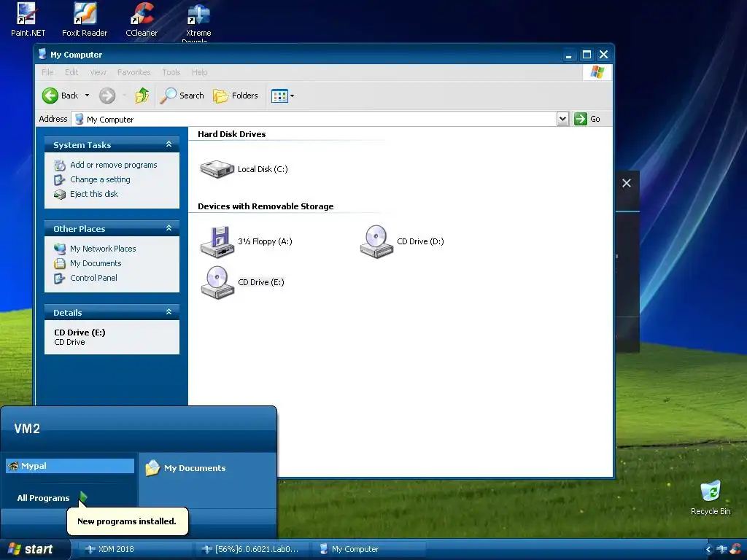Image resolution: width=747 pixels, height=560 pixels.
Task: Open the File menu
Action: (47, 72)
